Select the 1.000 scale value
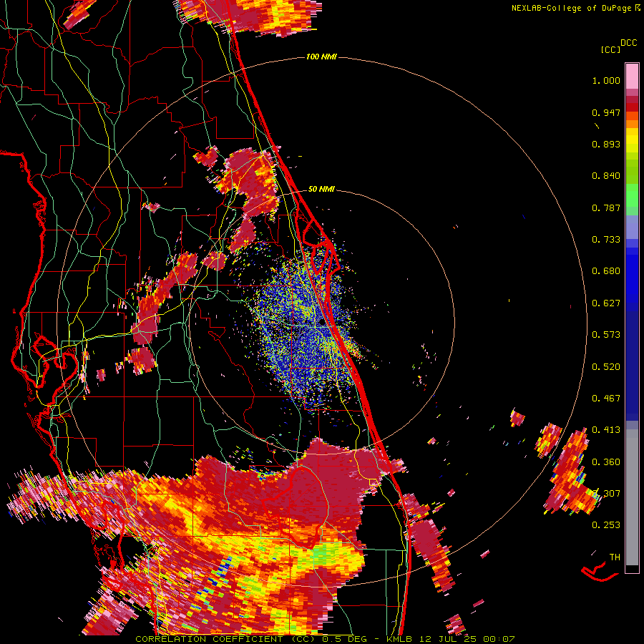This screenshot has width=644, height=644. [606, 80]
